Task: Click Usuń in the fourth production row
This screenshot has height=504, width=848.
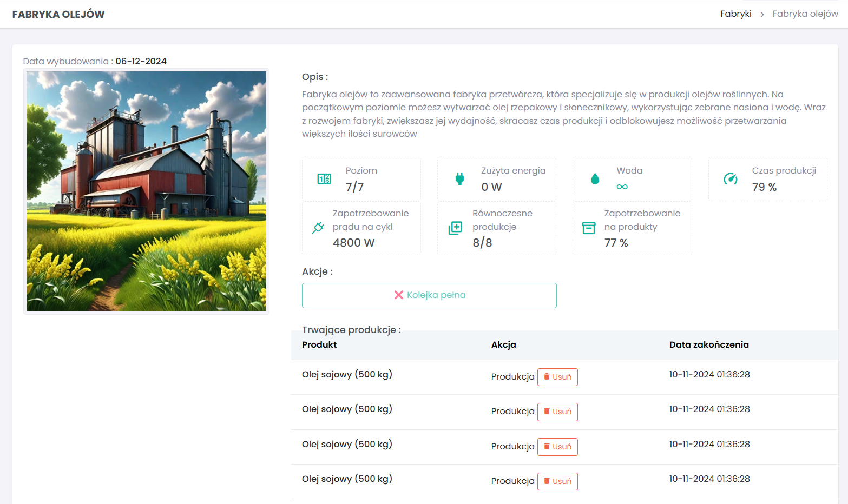Action: (x=557, y=481)
